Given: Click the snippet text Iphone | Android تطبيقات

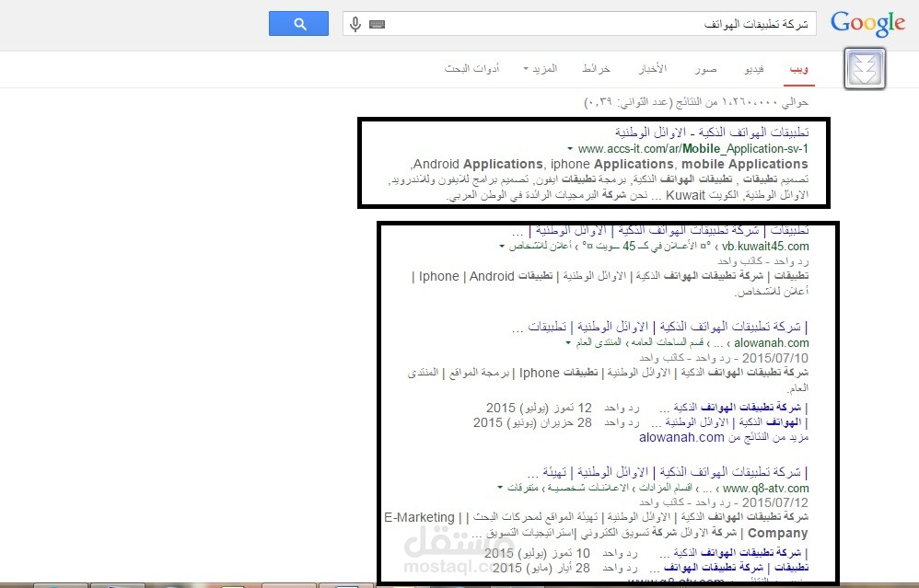Looking at the screenshot, I should 486,276.
